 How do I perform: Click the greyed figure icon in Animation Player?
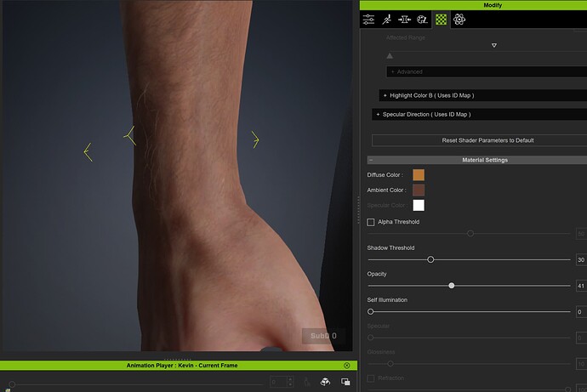point(307,382)
